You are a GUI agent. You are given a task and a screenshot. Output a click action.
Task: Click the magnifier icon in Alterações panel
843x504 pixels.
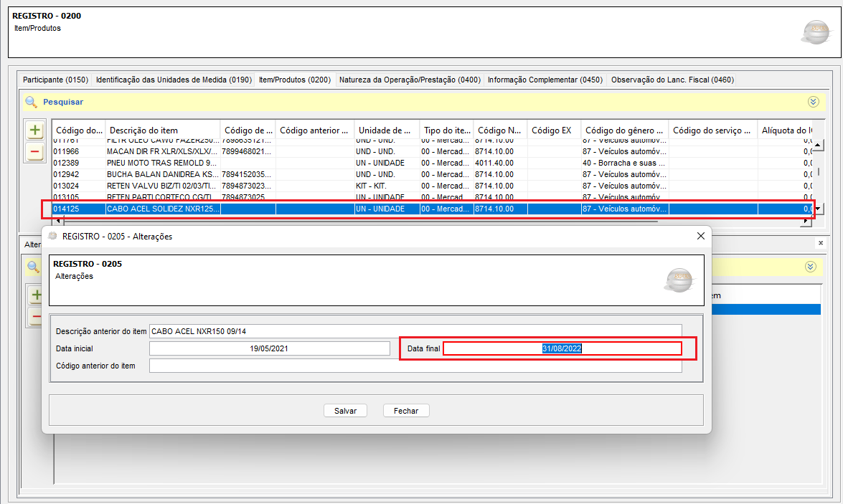[x=33, y=267]
